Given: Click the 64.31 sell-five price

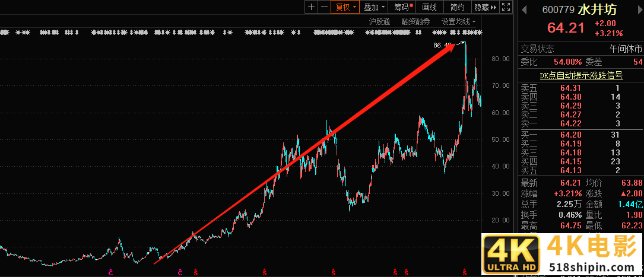Looking at the screenshot, I should tap(570, 88).
